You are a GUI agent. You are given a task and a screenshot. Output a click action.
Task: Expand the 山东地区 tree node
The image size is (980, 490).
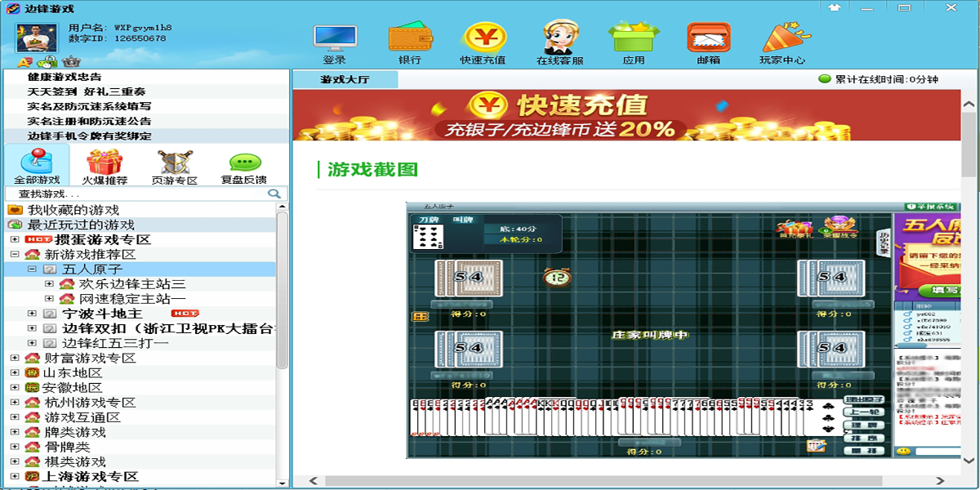tap(15, 373)
